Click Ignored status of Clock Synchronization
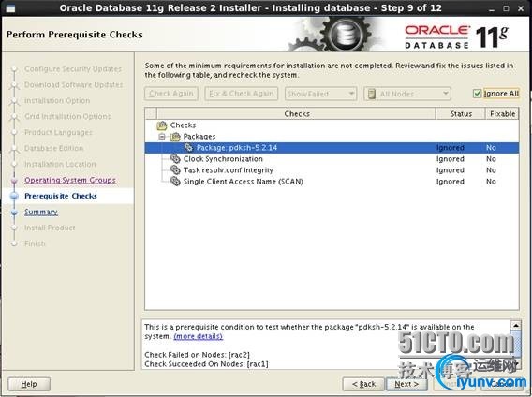 (x=450, y=159)
